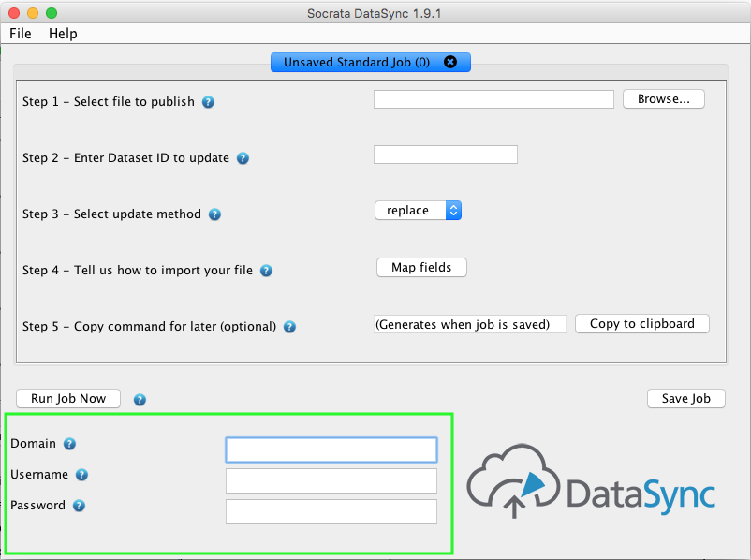Close the Unsaved Standard Job tab

450,62
